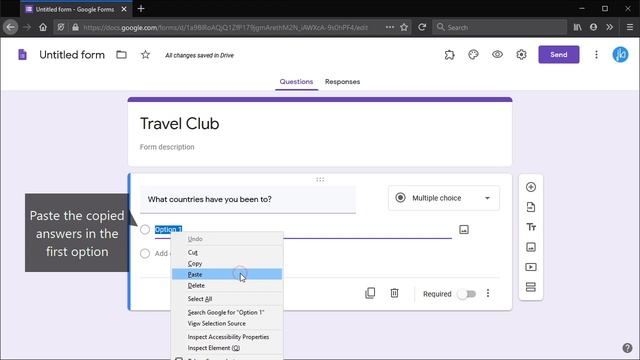The image size is (640, 360).
Task: Go to browser home page
Action: click(x=43, y=27)
